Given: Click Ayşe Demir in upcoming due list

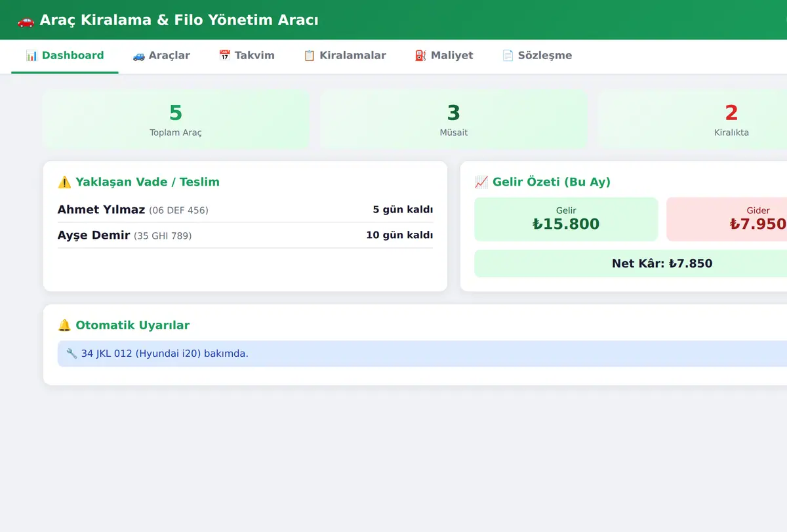Looking at the screenshot, I should 94,235.
